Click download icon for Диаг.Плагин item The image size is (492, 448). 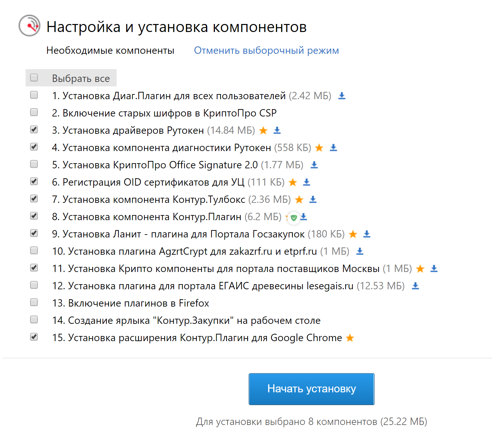(x=342, y=96)
